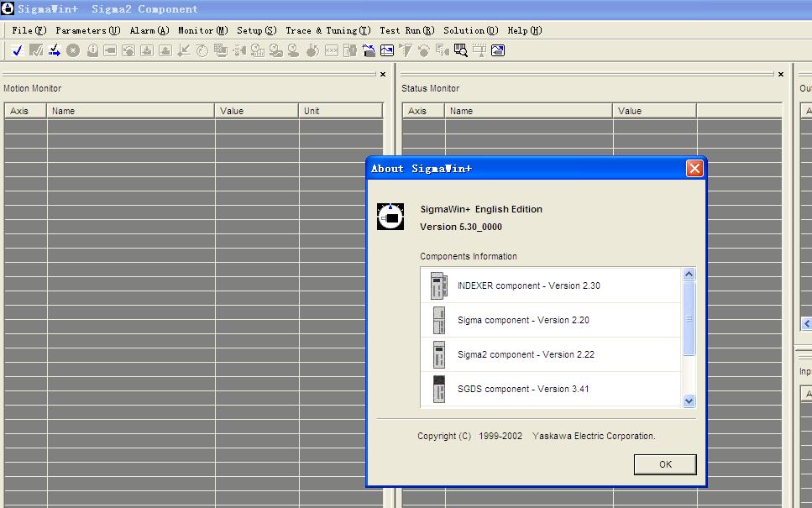Click the magnifying glass toolbar icon
Image resolution: width=812 pixels, height=508 pixels.
461,50
